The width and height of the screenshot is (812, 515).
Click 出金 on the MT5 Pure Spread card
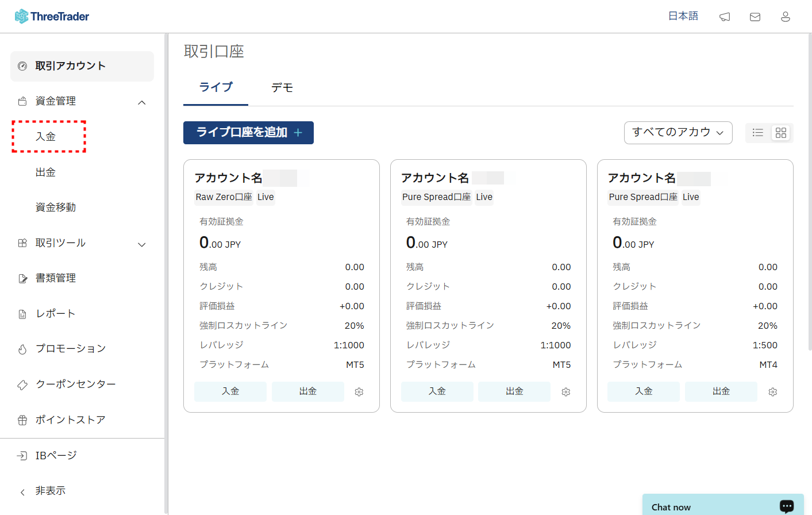pos(514,391)
